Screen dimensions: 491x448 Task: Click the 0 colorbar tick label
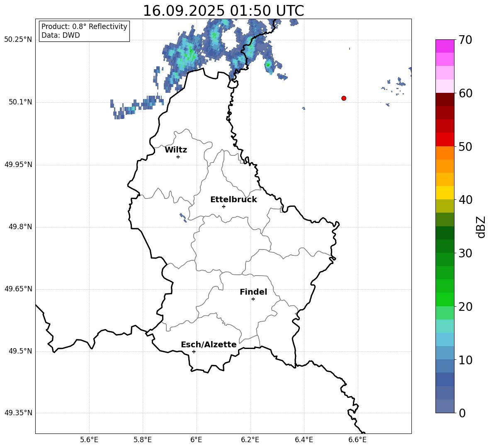click(x=462, y=413)
